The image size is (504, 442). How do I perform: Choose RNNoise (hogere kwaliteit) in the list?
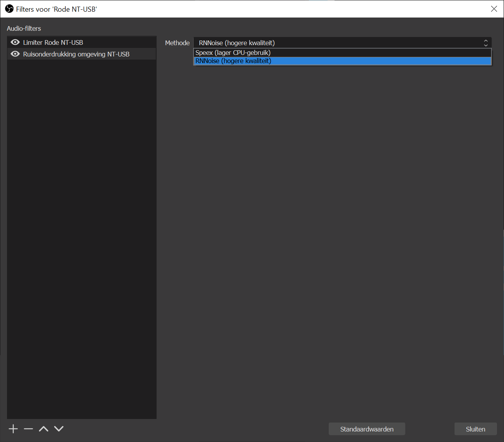coord(233,61)
